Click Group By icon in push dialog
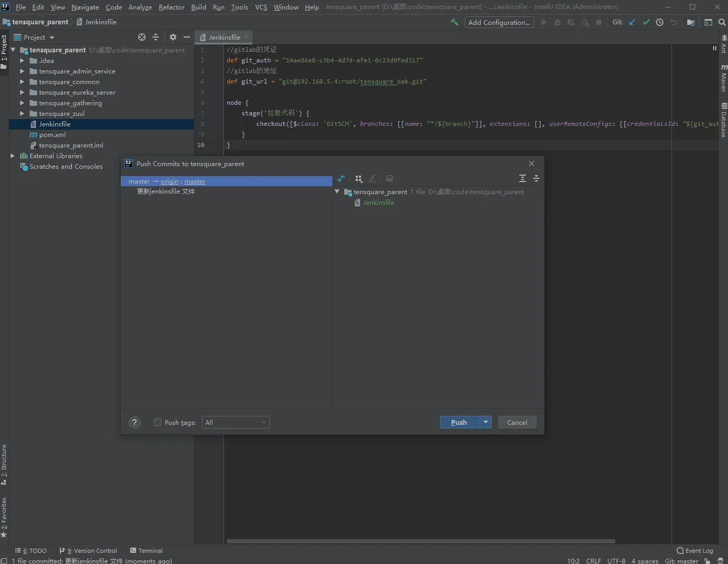Screen dimensions: 728x564 point(358,179)
